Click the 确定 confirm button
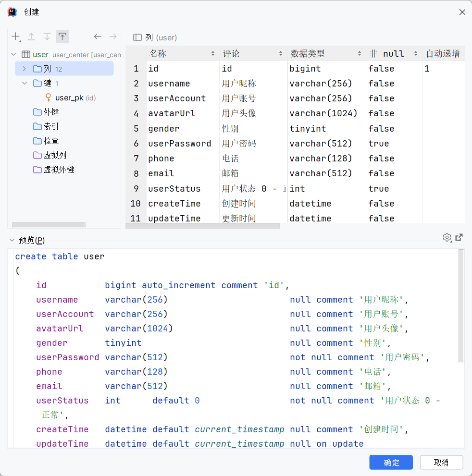This screenshot has height=476, width=472. point(391,463)
